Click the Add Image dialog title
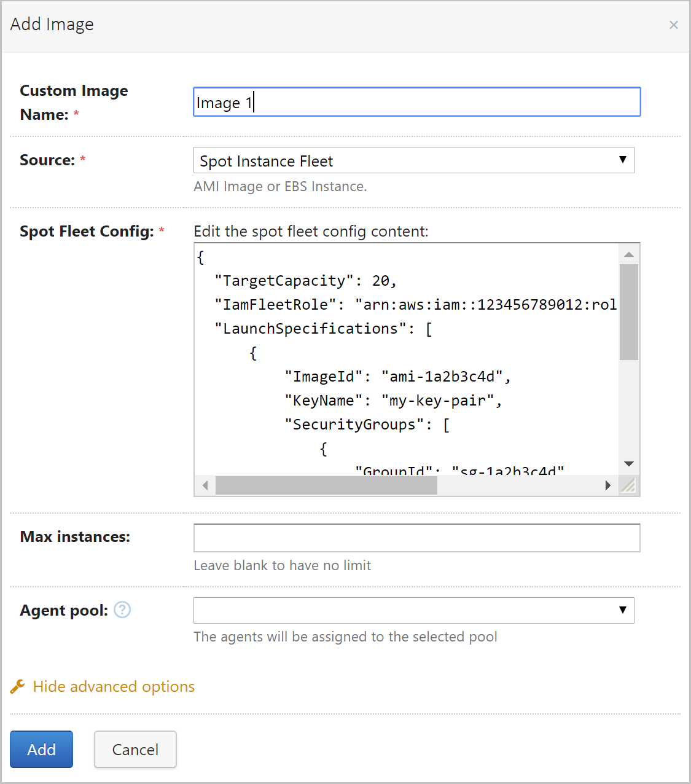Image resolution: width=691 pixels, height=784 pixels. pyautogui.click(x=52, y=25)
